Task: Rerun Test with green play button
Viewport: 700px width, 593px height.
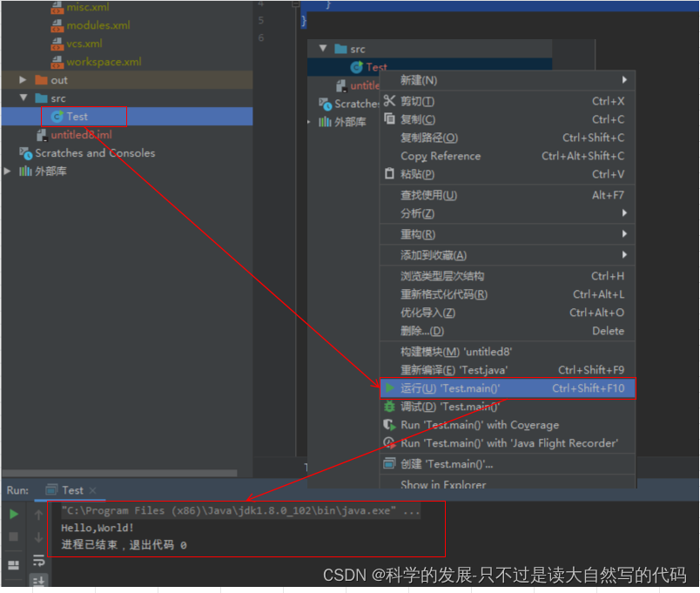Action: [x=14, y=515]
